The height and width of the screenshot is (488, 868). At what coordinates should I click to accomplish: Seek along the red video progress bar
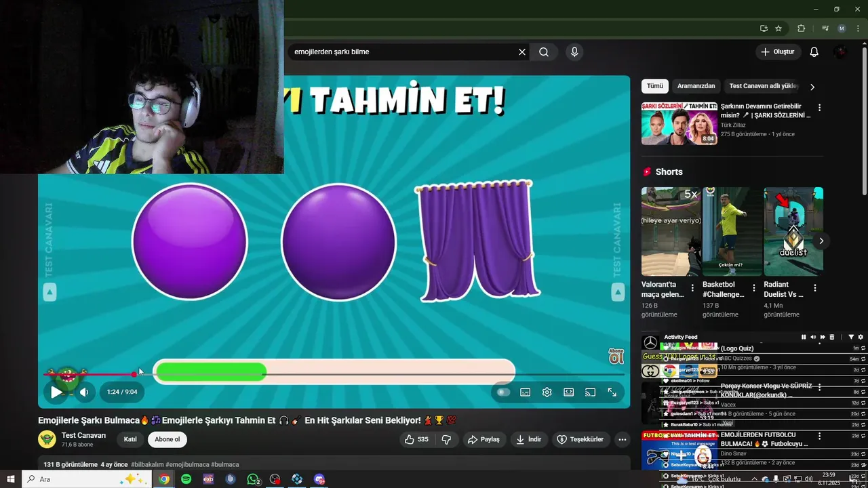(334, 374)
